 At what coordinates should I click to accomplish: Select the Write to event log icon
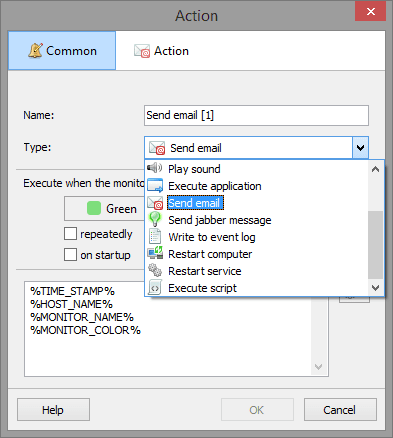tap(155, 237)
